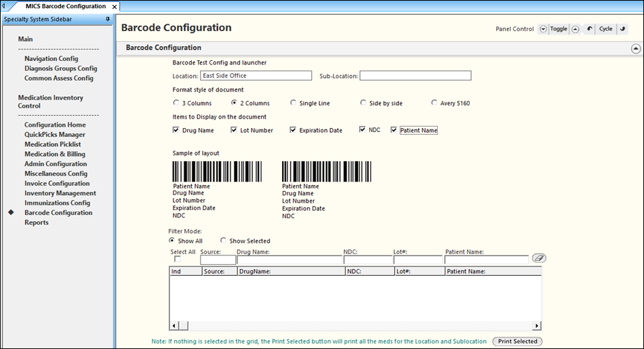Click the Location input field
Screen dimensions: 644x349
coord(256,75)
